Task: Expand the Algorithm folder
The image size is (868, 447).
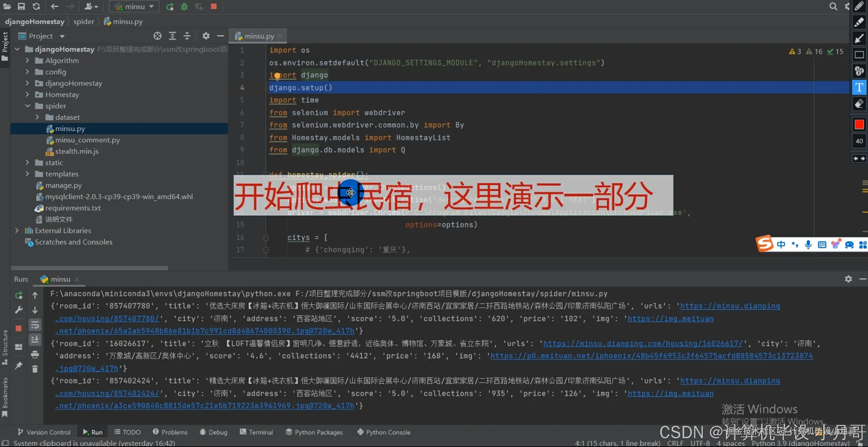Action: [27, 61]
